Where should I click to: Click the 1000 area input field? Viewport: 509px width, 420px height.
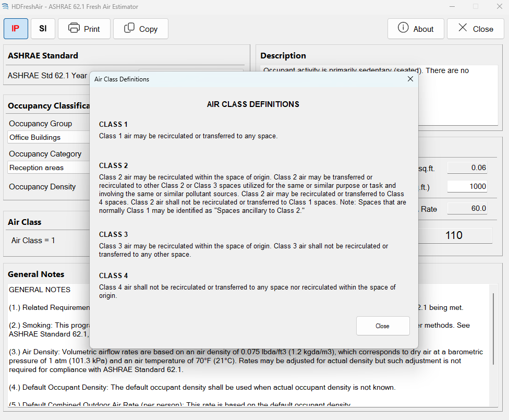click(467, 186)
